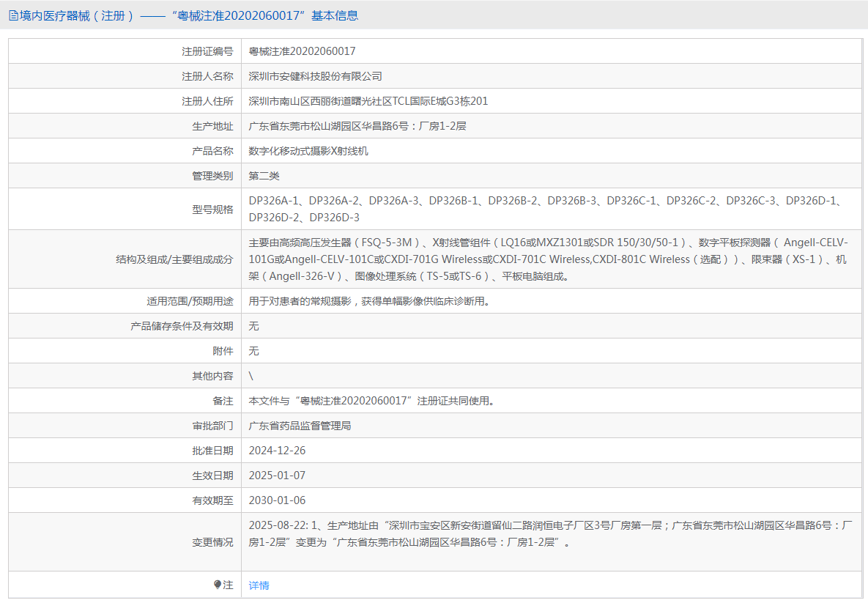The image size is (868, 603).
Task: Click the 生产地址 label
Action: [x=212, y=126]
